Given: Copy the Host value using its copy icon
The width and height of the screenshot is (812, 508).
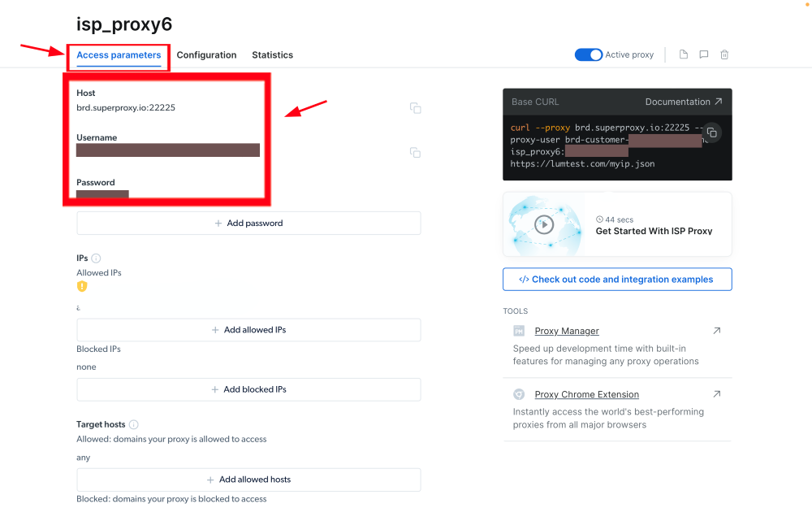Looking at the screenshot, I should pos(415,108).
